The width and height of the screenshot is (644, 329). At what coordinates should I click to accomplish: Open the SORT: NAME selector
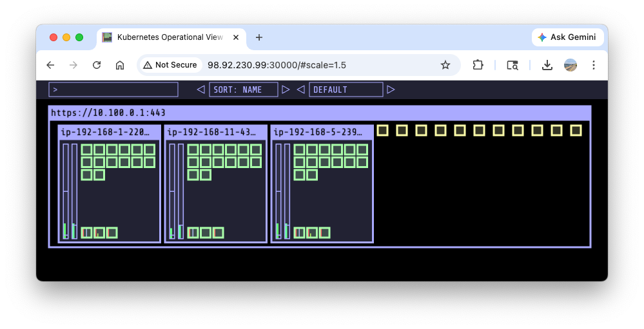click(x=243, y=89)
